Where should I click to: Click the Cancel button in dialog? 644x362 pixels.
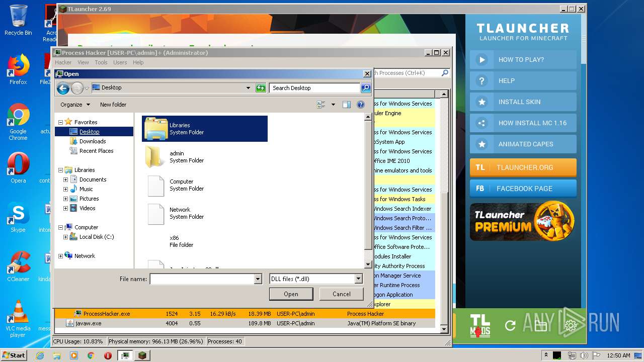point(342,294)
